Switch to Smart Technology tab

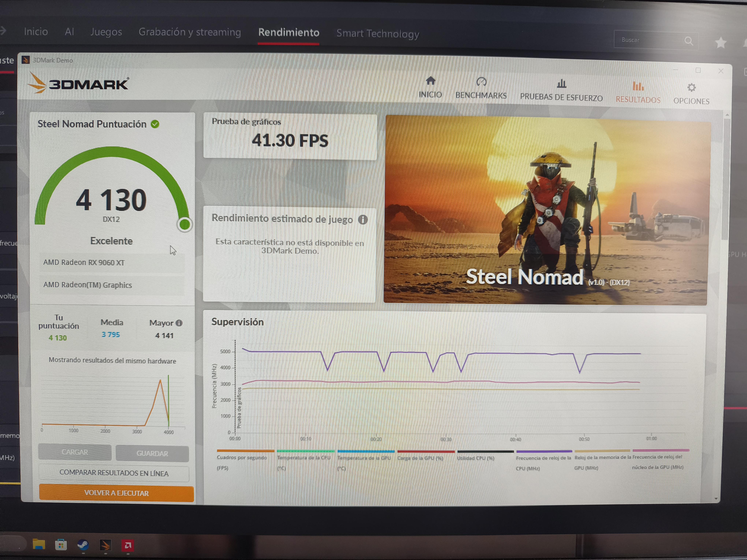pos(378,33)
